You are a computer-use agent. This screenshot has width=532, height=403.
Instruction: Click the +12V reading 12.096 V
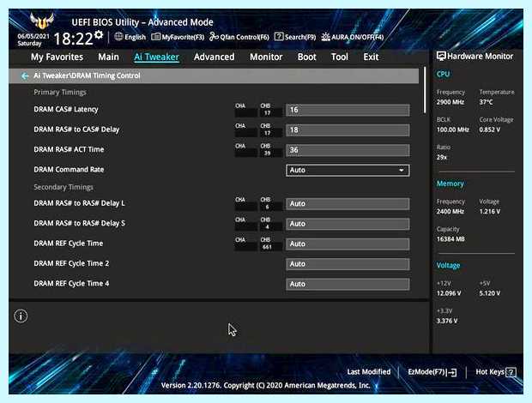pyautogui.click(x=449, y=293)
